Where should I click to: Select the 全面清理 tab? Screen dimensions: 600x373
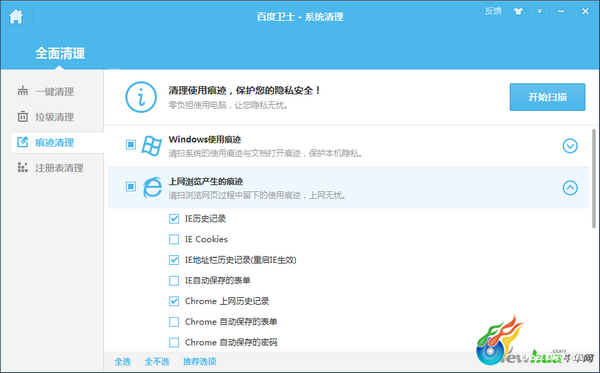point(60,53)
